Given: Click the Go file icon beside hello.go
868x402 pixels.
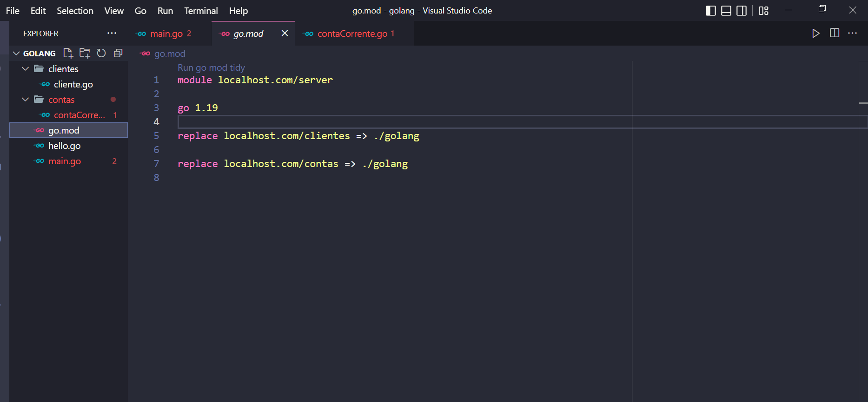Looking at the screenshot, I should pyautogui.click(x=40, y=146).
